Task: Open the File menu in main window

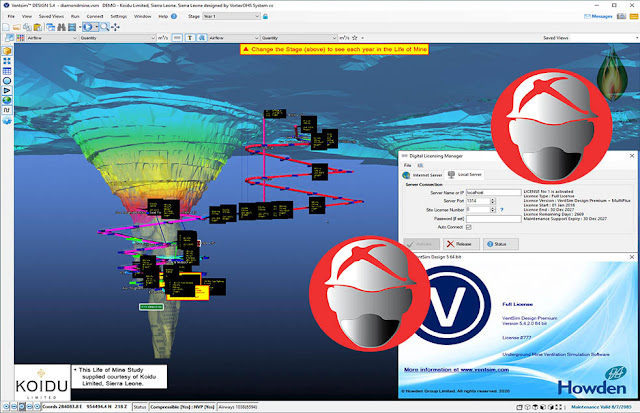Action: coord(11,16)
